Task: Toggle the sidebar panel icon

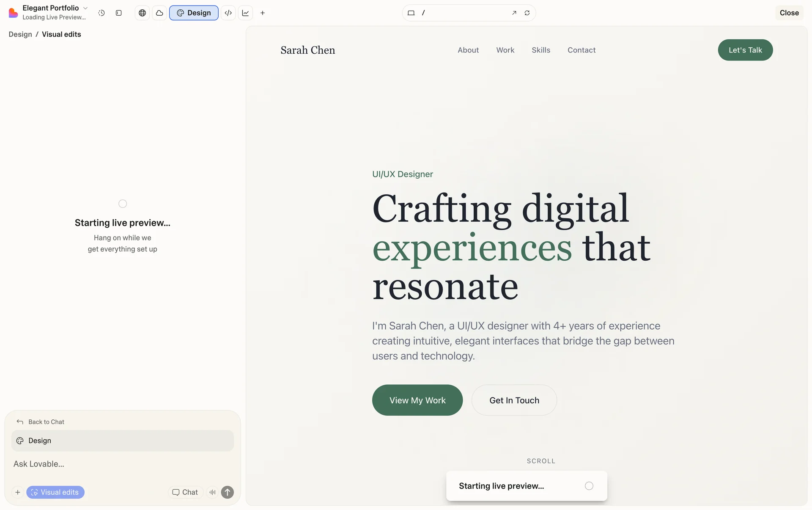Action: pyautogui.click(x=119, y=13)
